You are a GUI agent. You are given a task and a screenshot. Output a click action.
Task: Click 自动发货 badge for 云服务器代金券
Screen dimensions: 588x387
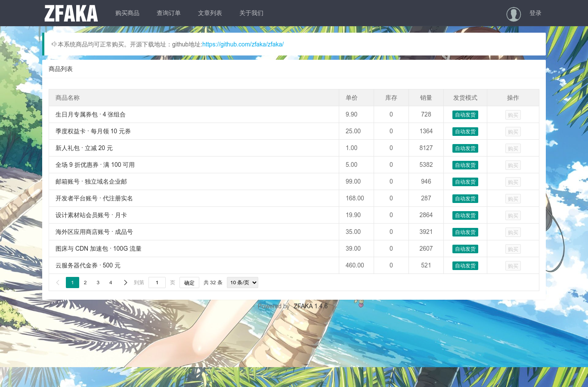(465, 266)
